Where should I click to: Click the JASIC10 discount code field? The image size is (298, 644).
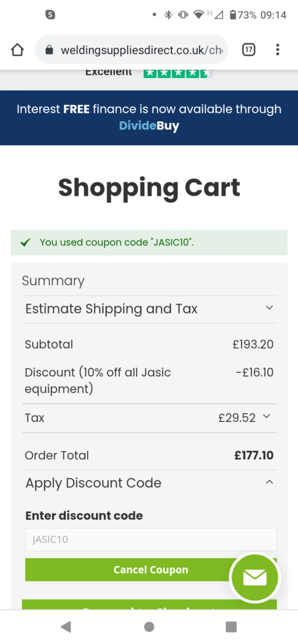(x=151, y=539)
